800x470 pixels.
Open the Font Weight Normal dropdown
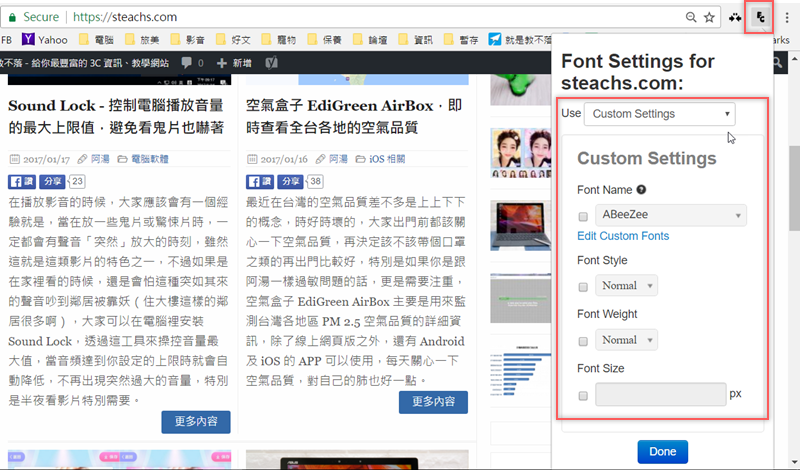[627, 340]
